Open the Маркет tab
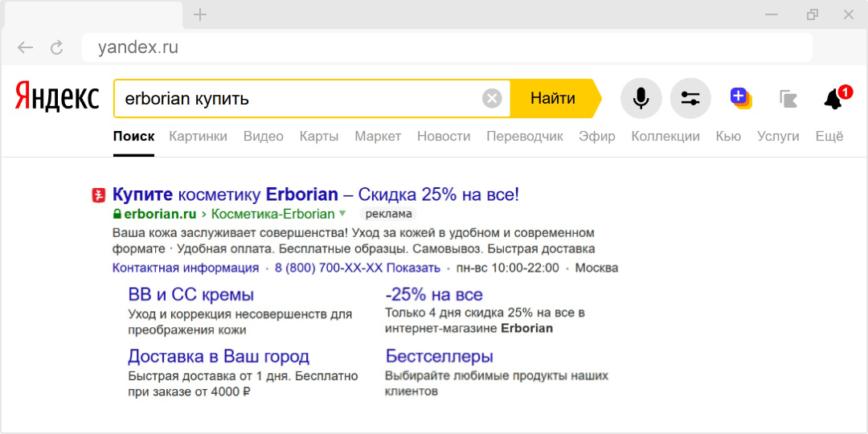 (377, 136)
